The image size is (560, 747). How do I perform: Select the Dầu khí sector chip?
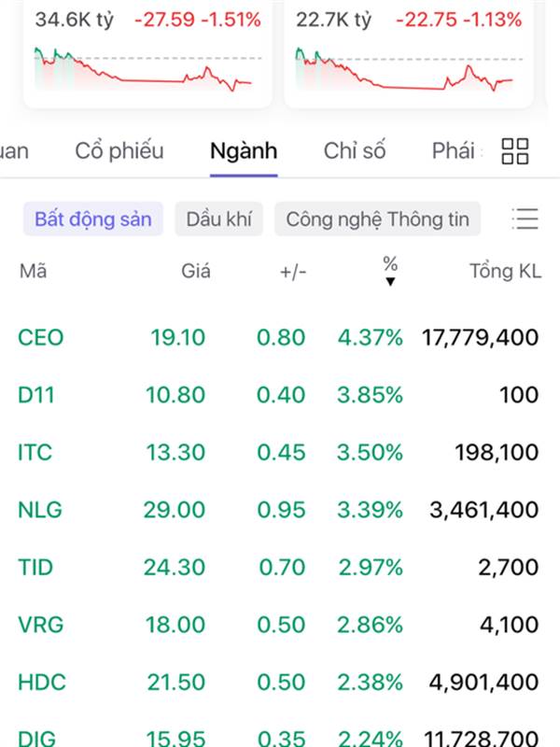click(218, 219)
